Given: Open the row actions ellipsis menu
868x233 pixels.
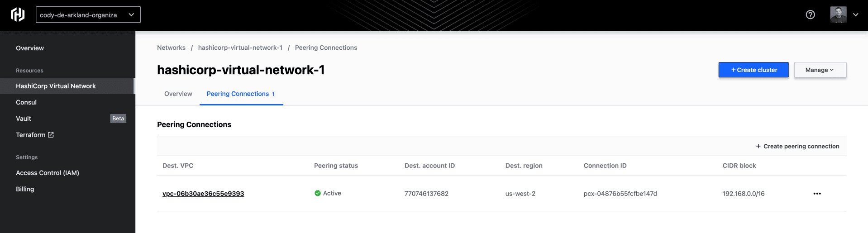Looking at the screenshot, I should (817, 194).
